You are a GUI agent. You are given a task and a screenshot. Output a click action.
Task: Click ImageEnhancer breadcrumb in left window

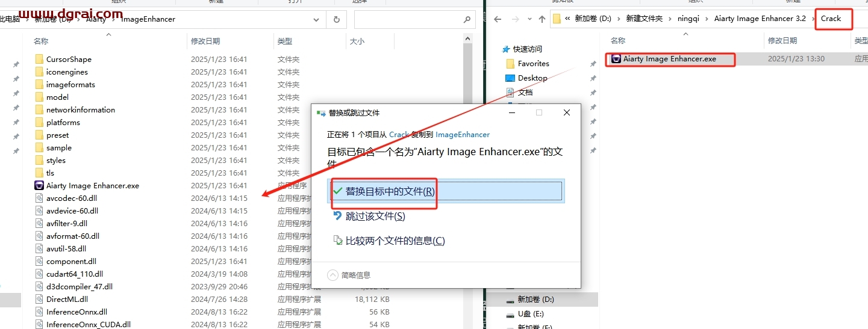148,19
